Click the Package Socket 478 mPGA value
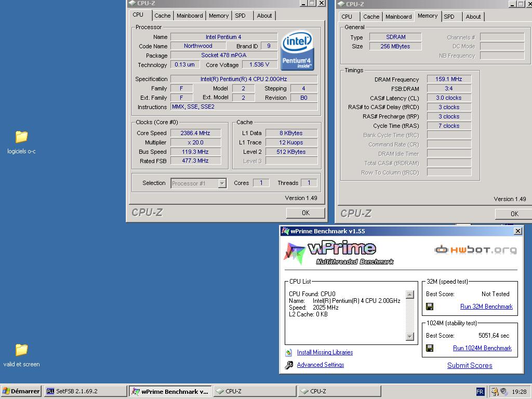The height and width of the screenshot is (399, 532). click(224, 55)
